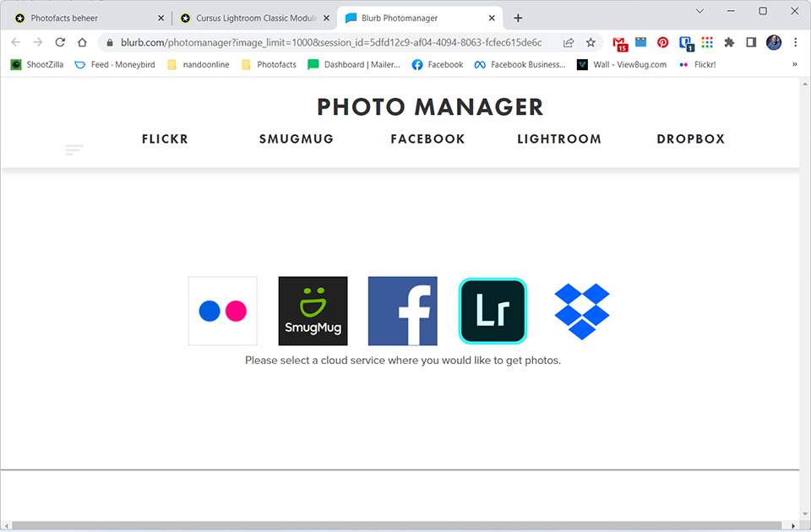Open a new browser tab
This screenshot has height=532, width=811.
pyautogui.click(x=518, y=18)
